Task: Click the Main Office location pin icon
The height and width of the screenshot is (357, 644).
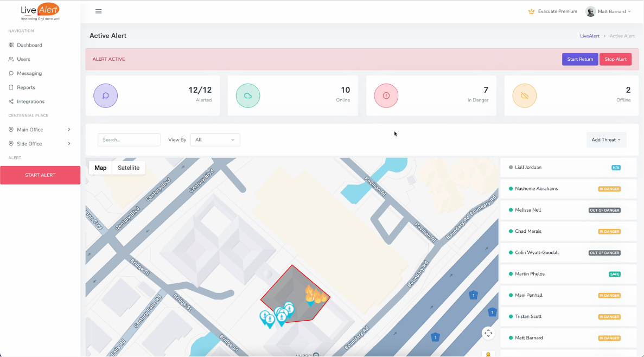Action: coord(11,130)
